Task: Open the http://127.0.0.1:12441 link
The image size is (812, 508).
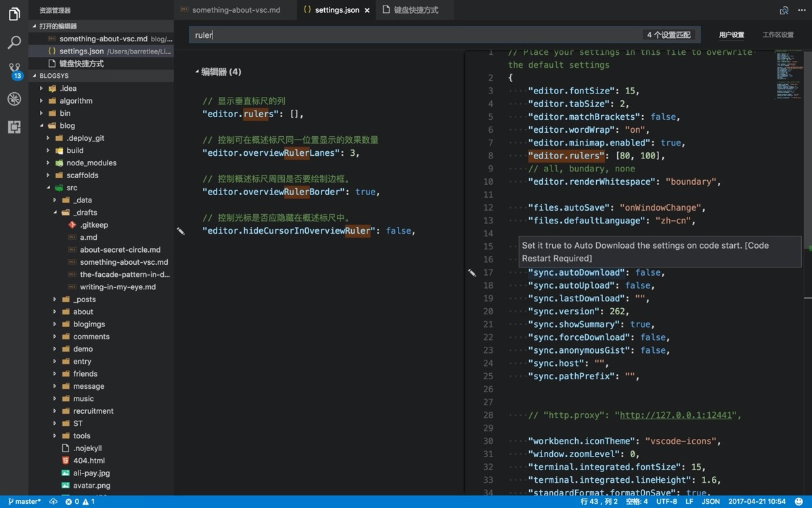Action: (x=677, y=415)
